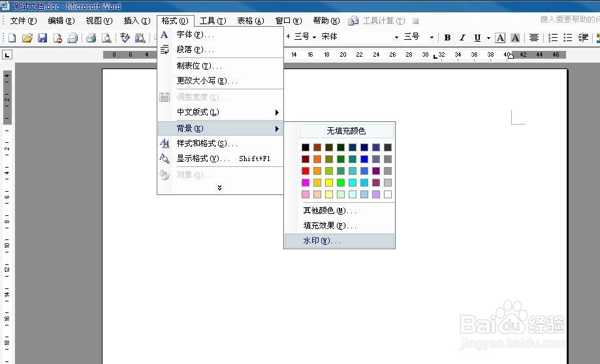600x364 pixels.
Task: Click the Styles and Formatting AA icon
Action: coord(165,144)
